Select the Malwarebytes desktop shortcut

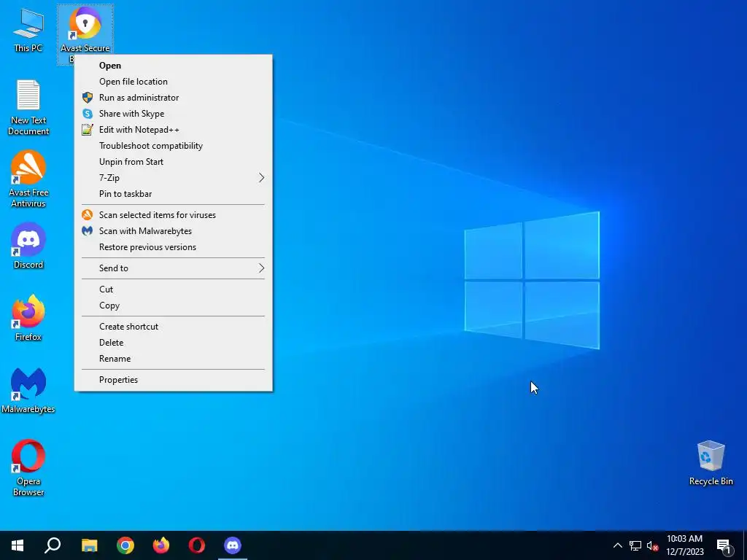click(28, 391)
